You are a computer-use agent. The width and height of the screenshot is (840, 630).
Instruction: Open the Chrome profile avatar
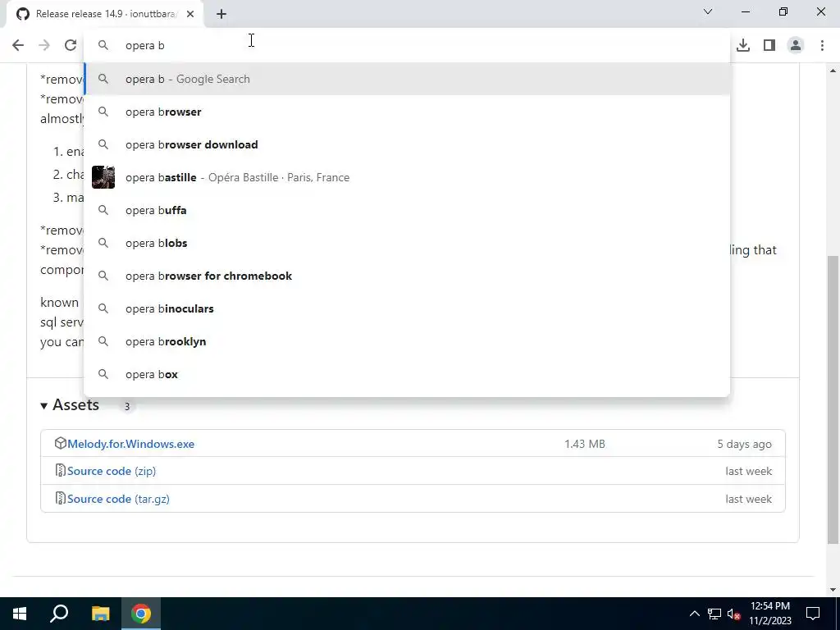(796, 46)
